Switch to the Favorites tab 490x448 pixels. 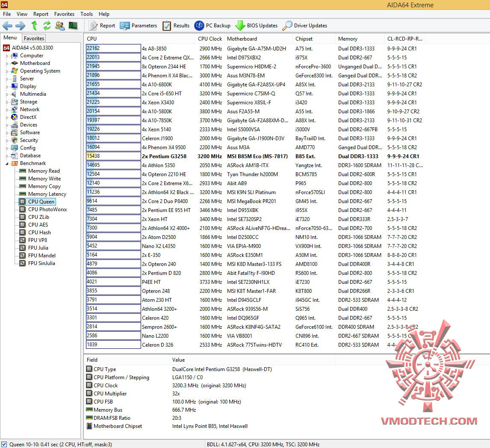pos(34,38)
